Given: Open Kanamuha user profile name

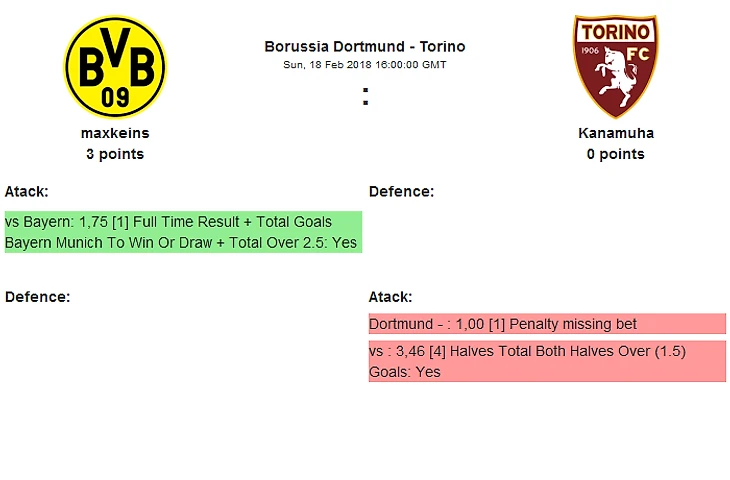Looking at the screenshot, I should tap(615, 133).
